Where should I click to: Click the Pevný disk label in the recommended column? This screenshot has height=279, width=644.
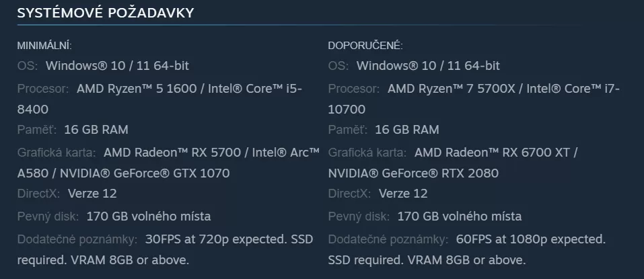point(359,216)
